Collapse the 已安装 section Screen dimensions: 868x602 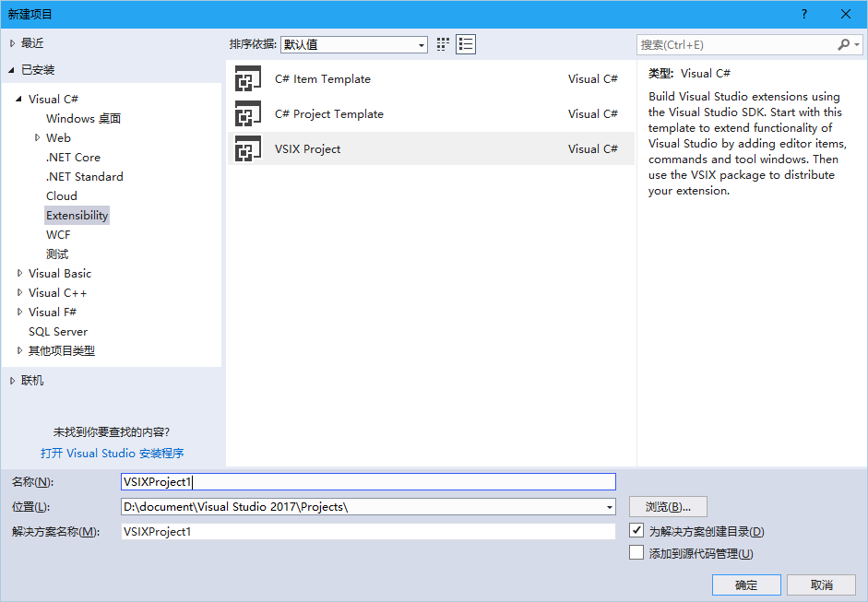tap(12, 70)
